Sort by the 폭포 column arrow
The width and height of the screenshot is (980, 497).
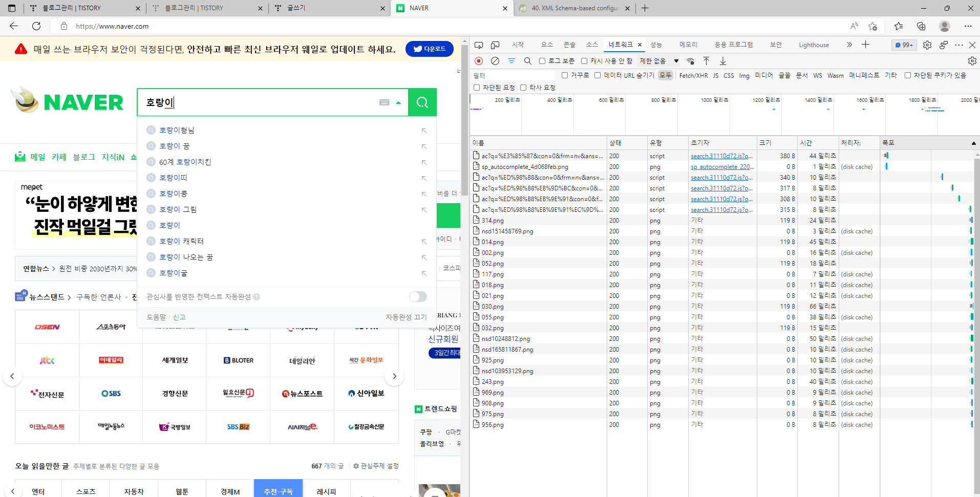[x=974, y=143]
